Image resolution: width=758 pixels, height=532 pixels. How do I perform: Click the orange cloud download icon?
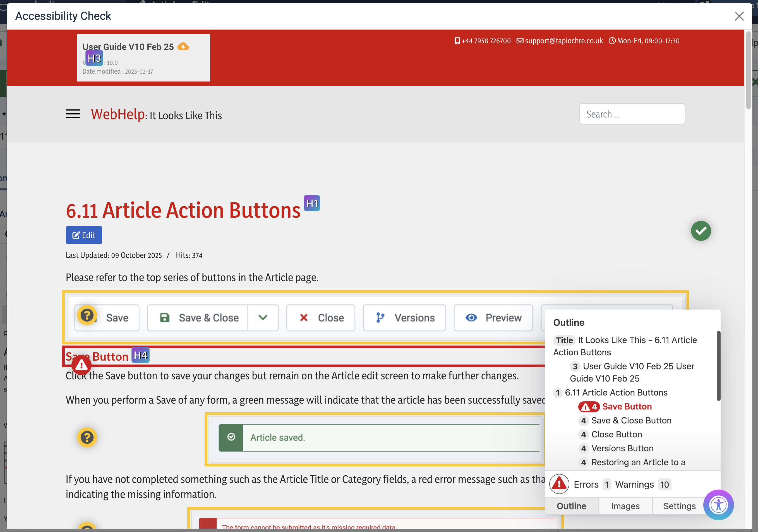point(183,47)
